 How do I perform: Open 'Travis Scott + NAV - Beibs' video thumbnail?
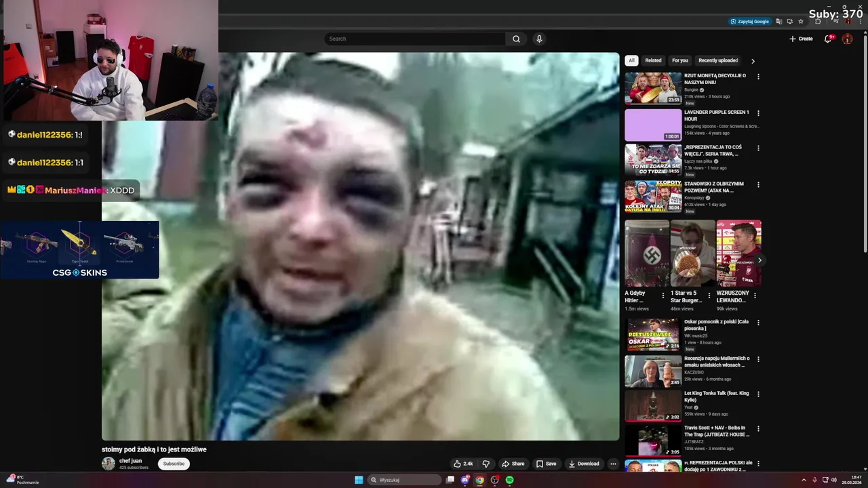[653, 440]
